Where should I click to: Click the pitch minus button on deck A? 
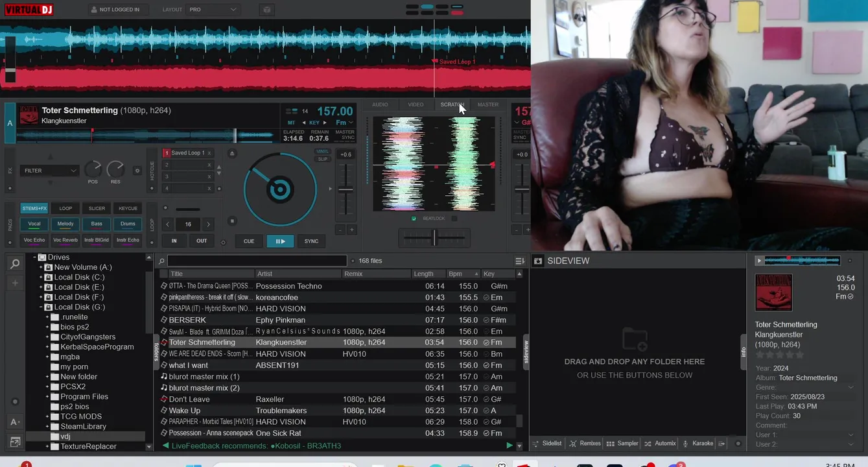[340, 230]
